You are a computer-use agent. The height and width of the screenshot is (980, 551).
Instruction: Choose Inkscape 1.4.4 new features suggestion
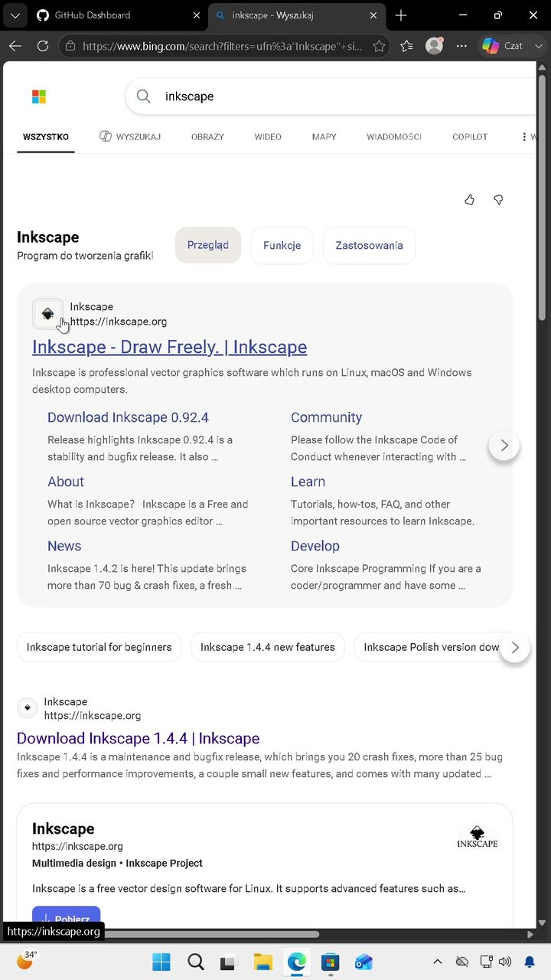coord(268,647)
